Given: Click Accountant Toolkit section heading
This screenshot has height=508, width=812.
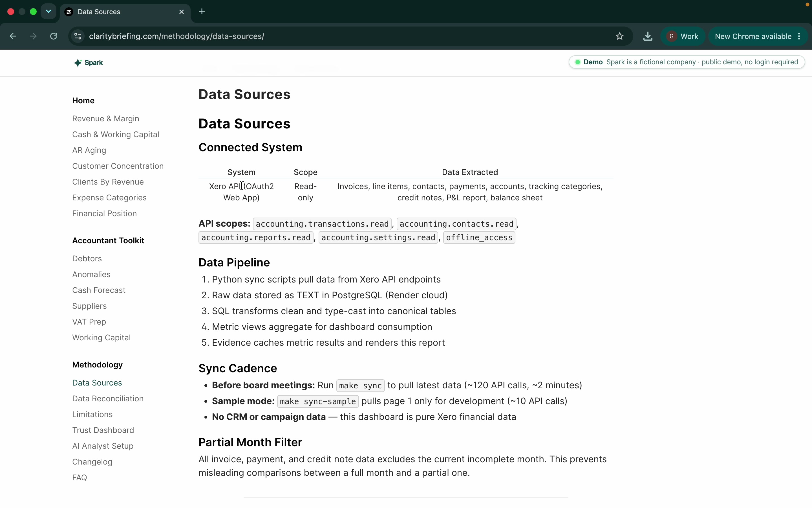Looking at the screenshot, I should 108,240.
